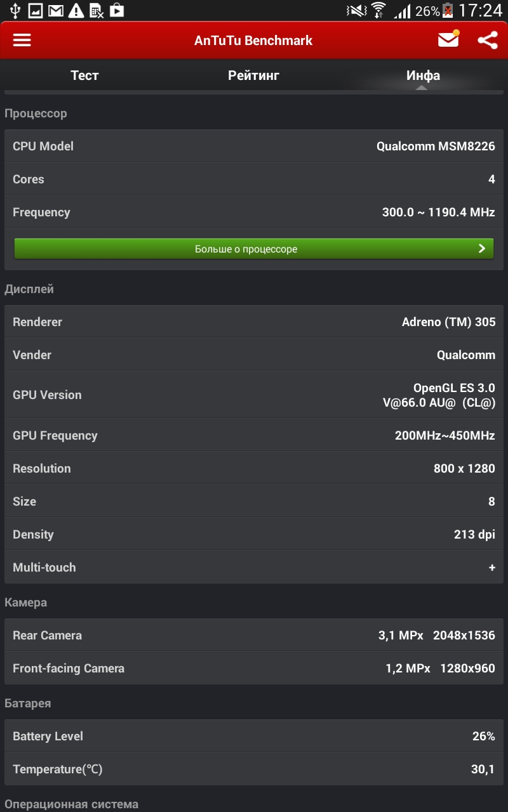Open the mail notifications envelope icon
This screenshot has width=508, height=812.
448,40
